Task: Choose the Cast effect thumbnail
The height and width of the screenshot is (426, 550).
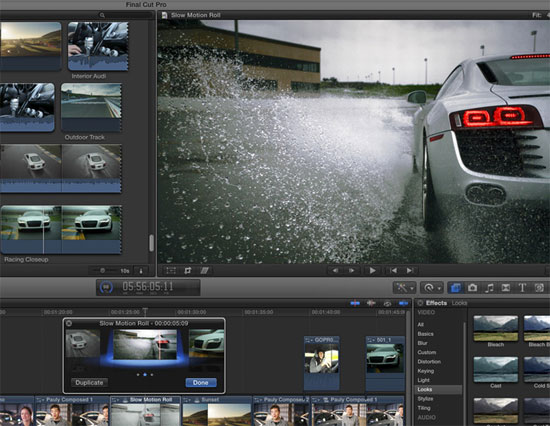Action: pos(496,370)
